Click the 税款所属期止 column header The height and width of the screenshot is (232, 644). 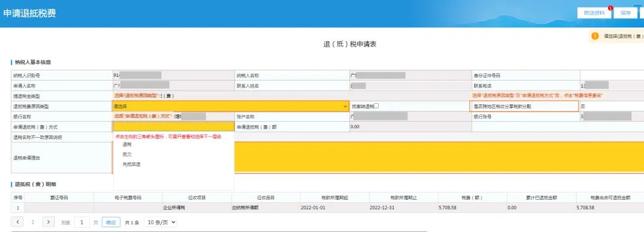404,197
